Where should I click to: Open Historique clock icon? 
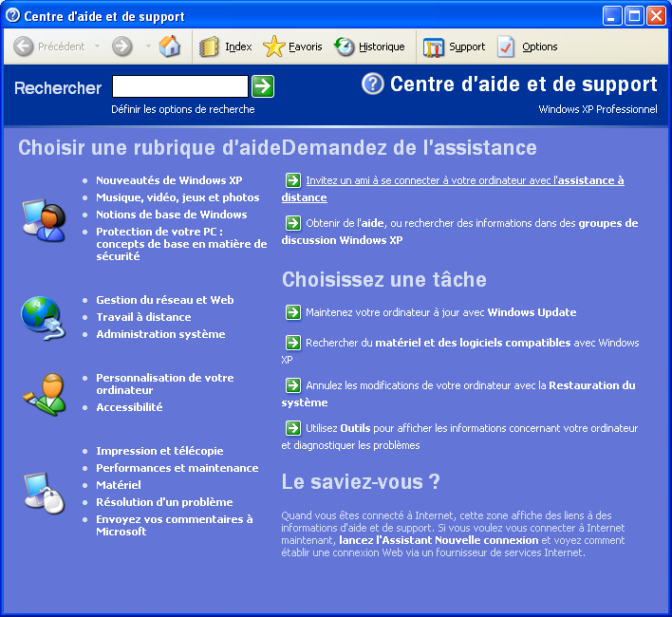[x=344, y=47]
